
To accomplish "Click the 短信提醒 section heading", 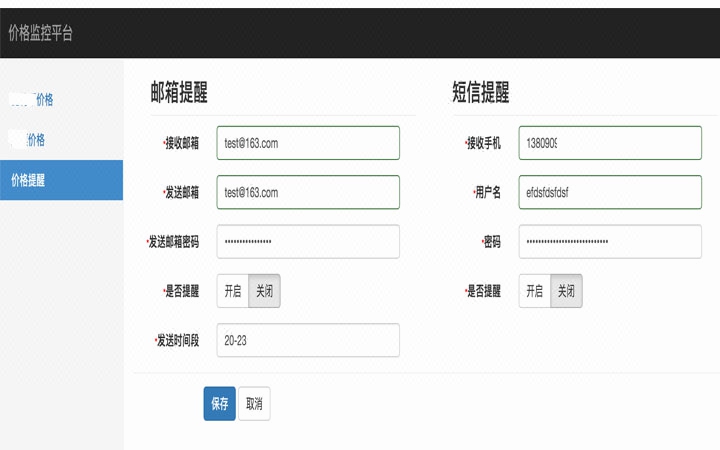I will (481, 92).
